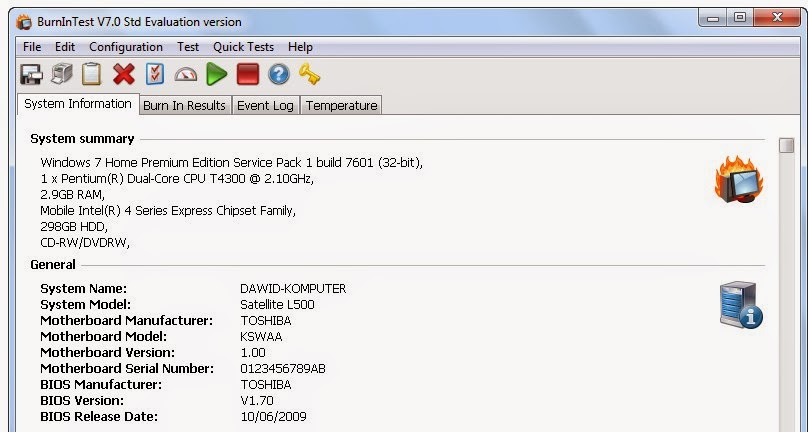Click the Motherboard Version label
Screen dimensions: 808x432
pos(107,353)
